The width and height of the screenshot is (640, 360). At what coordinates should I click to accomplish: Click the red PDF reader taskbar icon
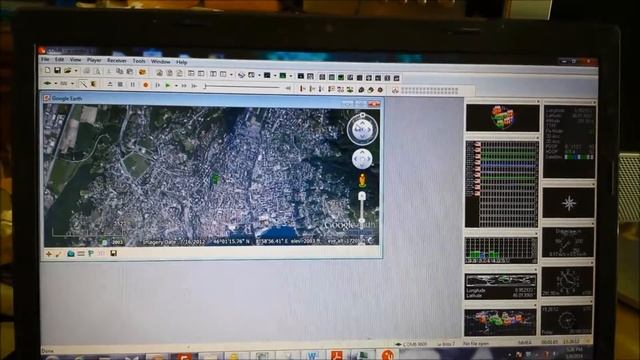click(x=337, y=355)
